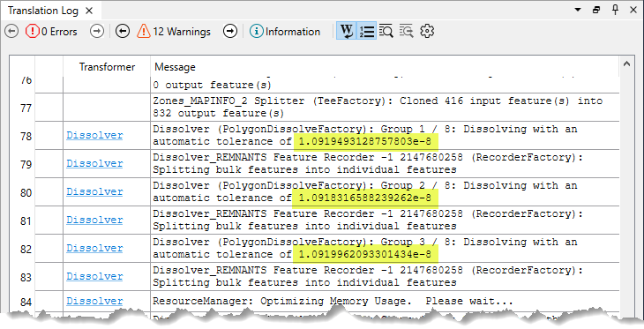This screenshot has width=644, height=329.
Task: Open Dissolver link on line 84
Action: [x=94, y=301]
